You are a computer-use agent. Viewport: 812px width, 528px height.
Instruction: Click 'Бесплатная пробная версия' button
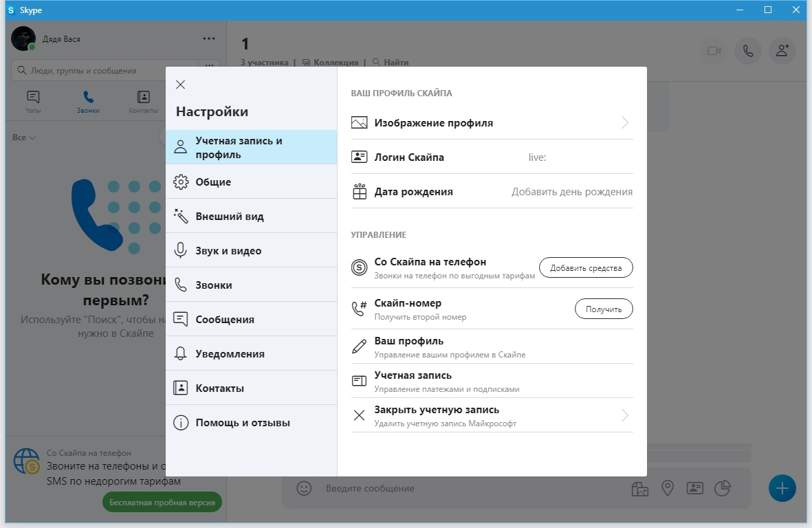point(162,502)
